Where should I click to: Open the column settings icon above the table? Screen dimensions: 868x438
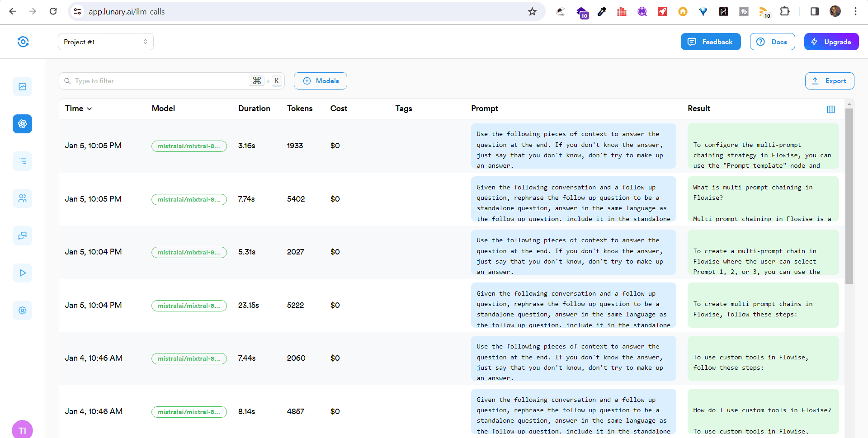pyautogui.click(x=831, y=109)
